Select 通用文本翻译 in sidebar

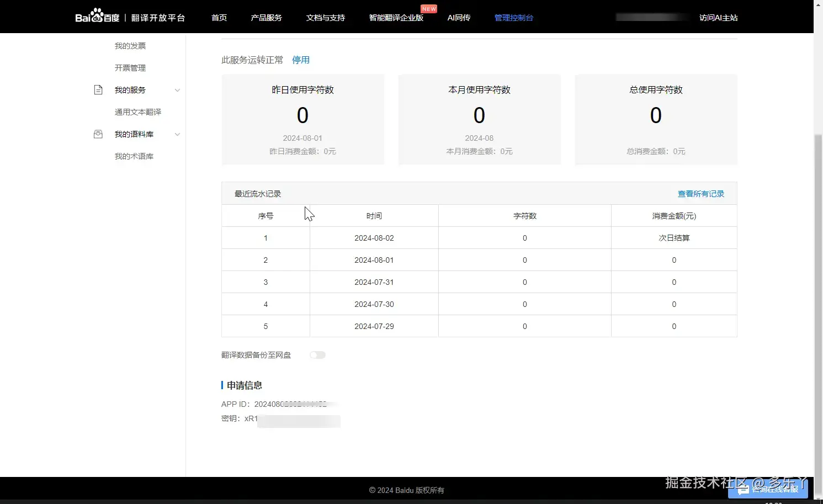[x=138, y=112]
